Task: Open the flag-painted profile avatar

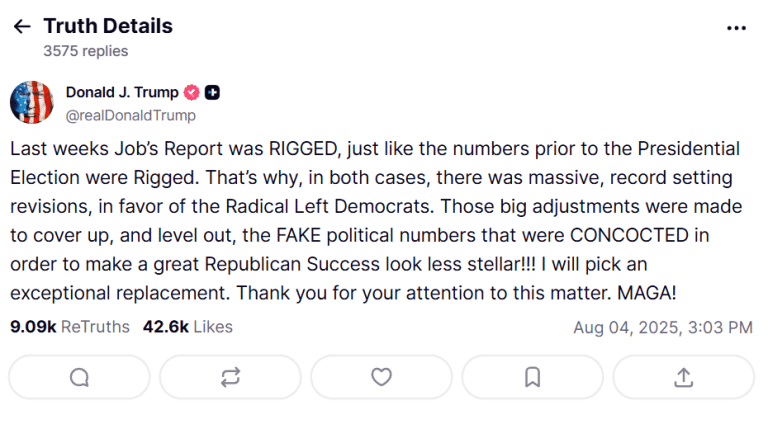Action: point(32,102)
